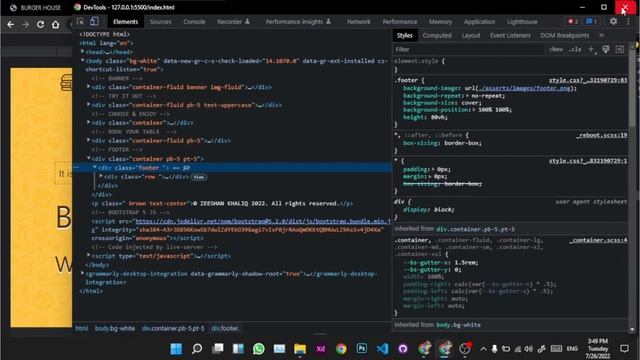Open the Lighthouse panel
This screenshot has width=640, height=360.
(x=522, y=22)
